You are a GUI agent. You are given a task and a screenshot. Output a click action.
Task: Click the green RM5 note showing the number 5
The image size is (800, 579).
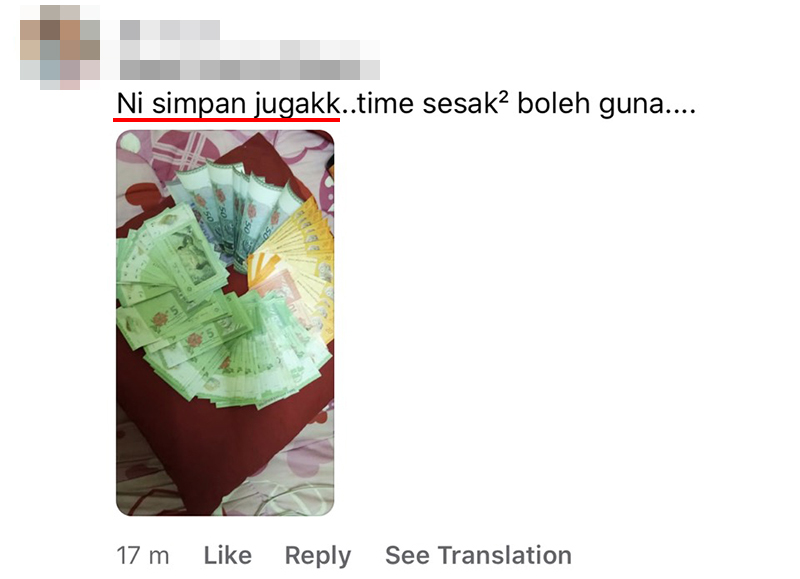(168, 317)
